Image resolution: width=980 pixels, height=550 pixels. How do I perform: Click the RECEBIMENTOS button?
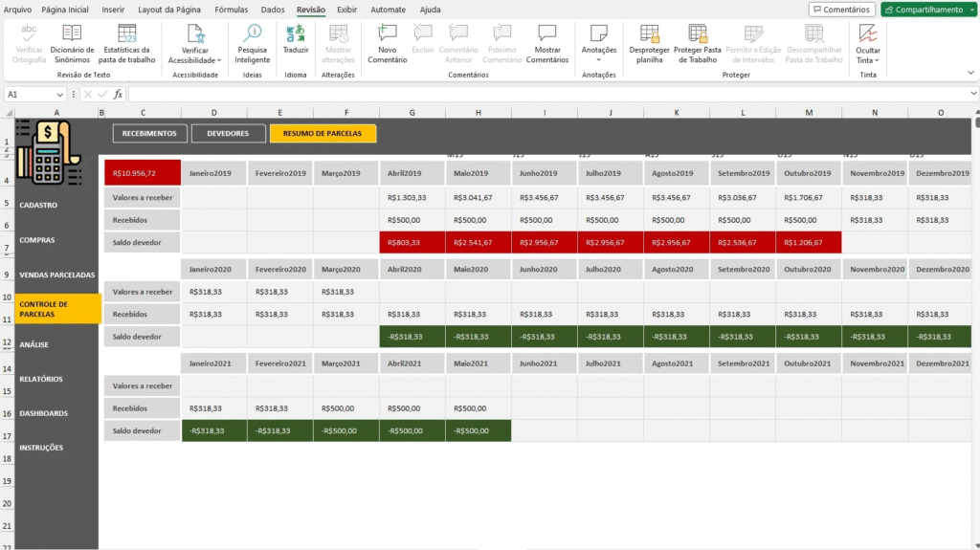pyautogui.click(x=149, y=134)
